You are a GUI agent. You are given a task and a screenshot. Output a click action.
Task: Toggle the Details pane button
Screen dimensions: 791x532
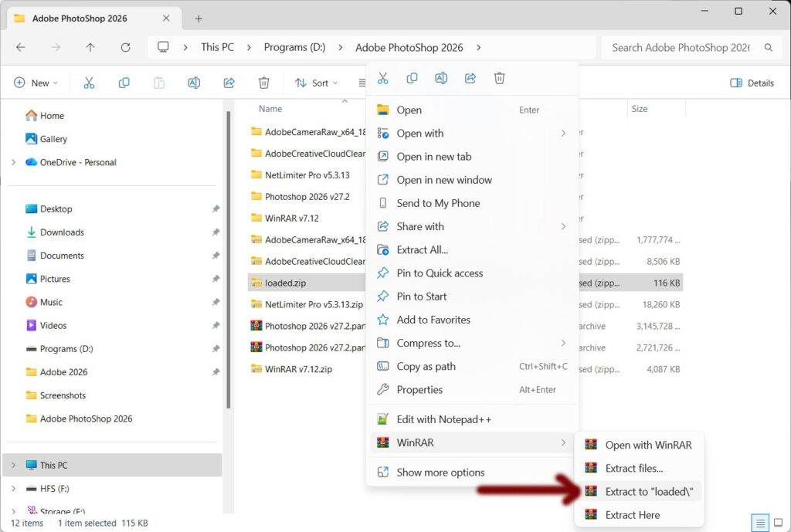pos(752,83)
